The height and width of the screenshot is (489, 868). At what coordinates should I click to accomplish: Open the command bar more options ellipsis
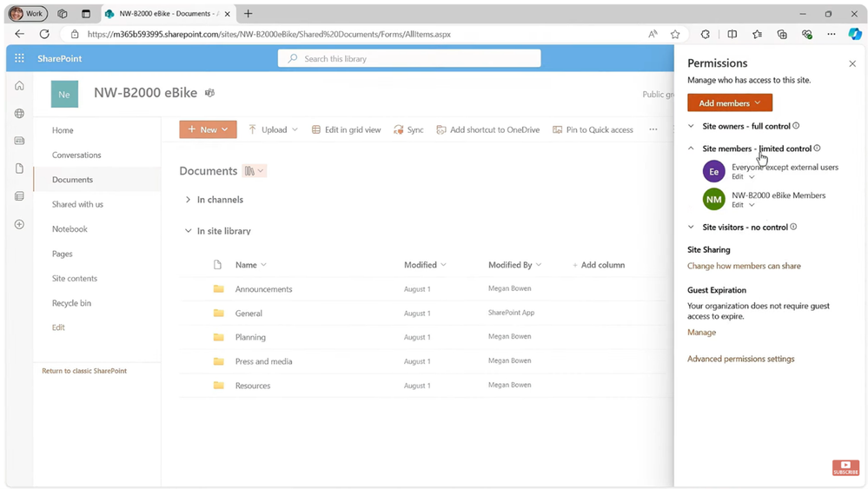coord(653,129)
